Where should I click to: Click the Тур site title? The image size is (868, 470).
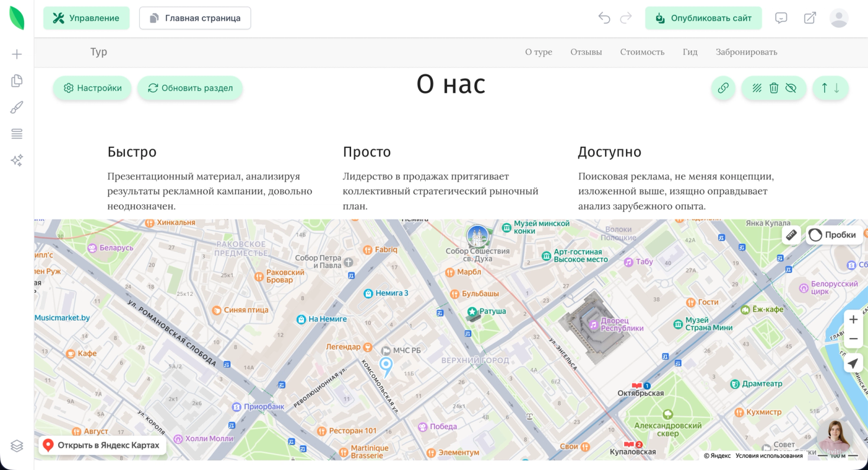(x=99, y=52)
